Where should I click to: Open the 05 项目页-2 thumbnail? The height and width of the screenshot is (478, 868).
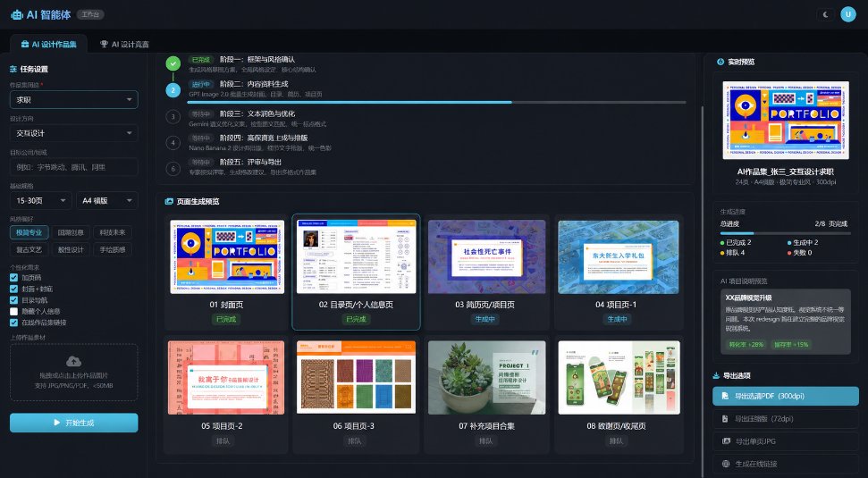226,377
